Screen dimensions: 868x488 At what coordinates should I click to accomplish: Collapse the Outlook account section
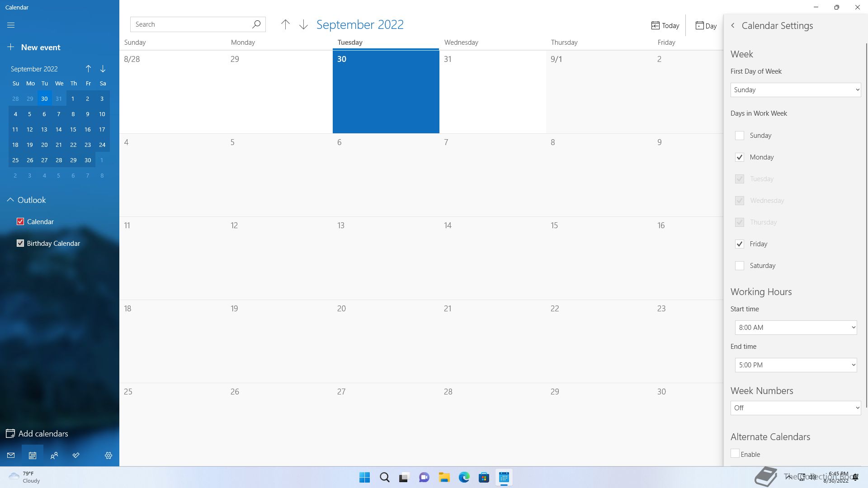(x=10, y=200)
